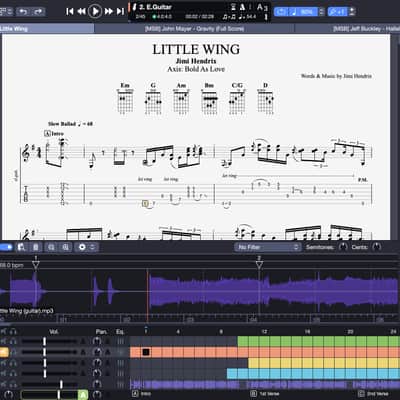Solo the yellow track with its headphones icon

click(13, 363)
